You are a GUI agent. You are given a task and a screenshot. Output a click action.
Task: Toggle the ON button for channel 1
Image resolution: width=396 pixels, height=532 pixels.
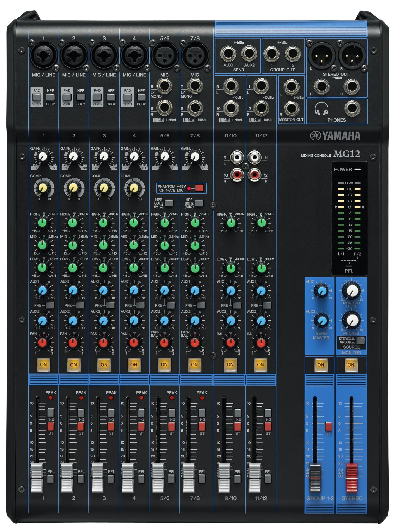(43, 365)
